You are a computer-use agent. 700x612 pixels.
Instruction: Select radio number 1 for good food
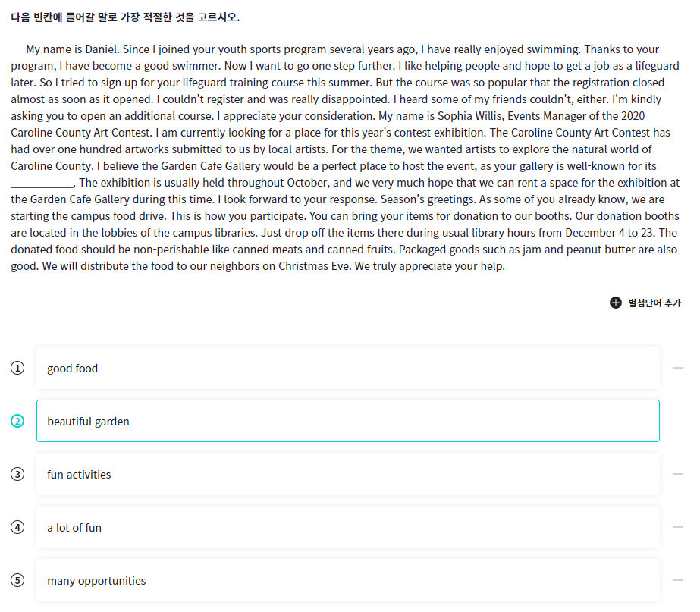coord(17,368)
